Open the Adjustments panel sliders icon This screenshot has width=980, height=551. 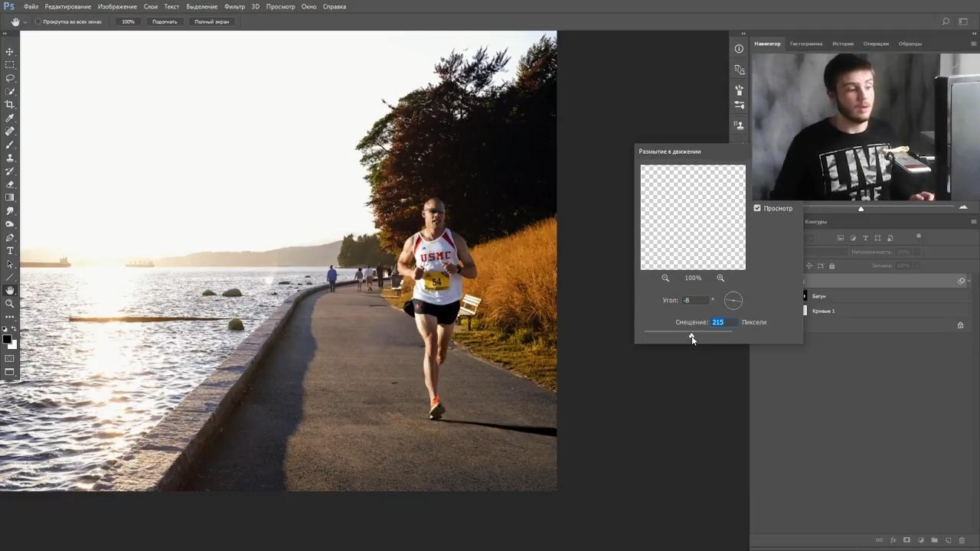739,105
